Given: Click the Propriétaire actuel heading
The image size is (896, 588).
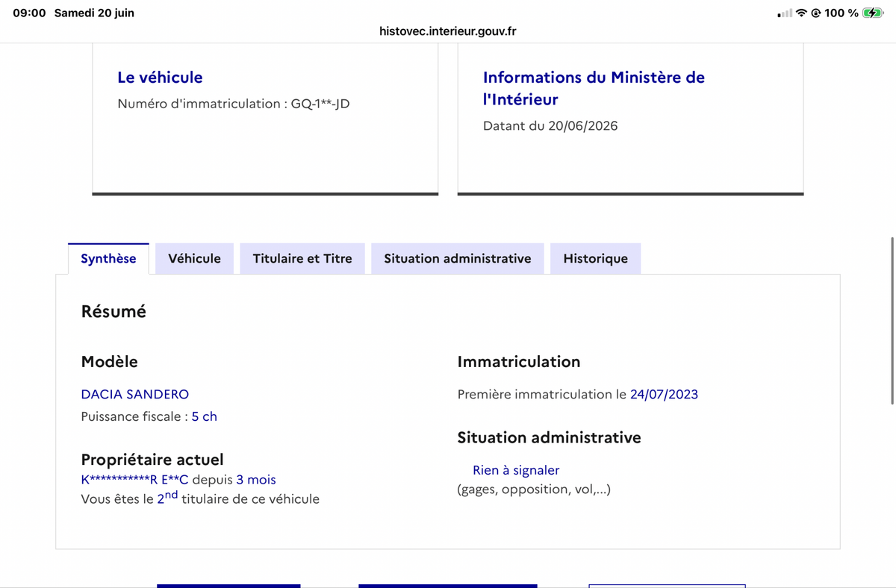Looking at the screenshot, I should [152, 460].
